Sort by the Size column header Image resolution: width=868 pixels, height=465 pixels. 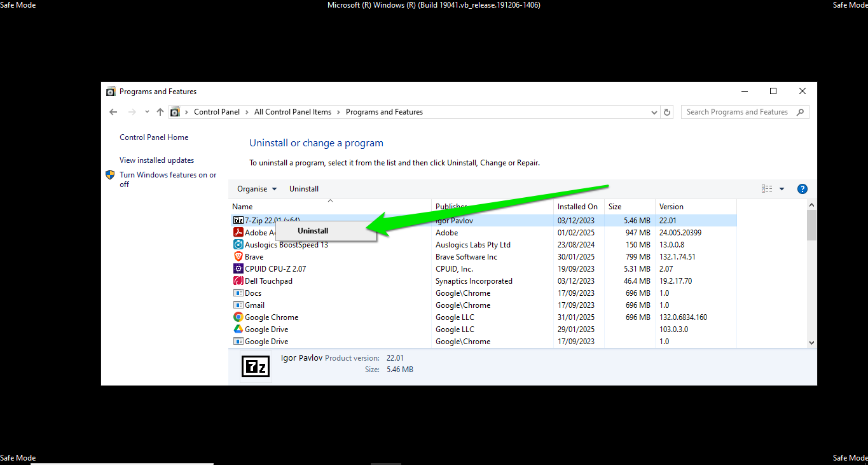pyautogui.click(x=630, y=207)
